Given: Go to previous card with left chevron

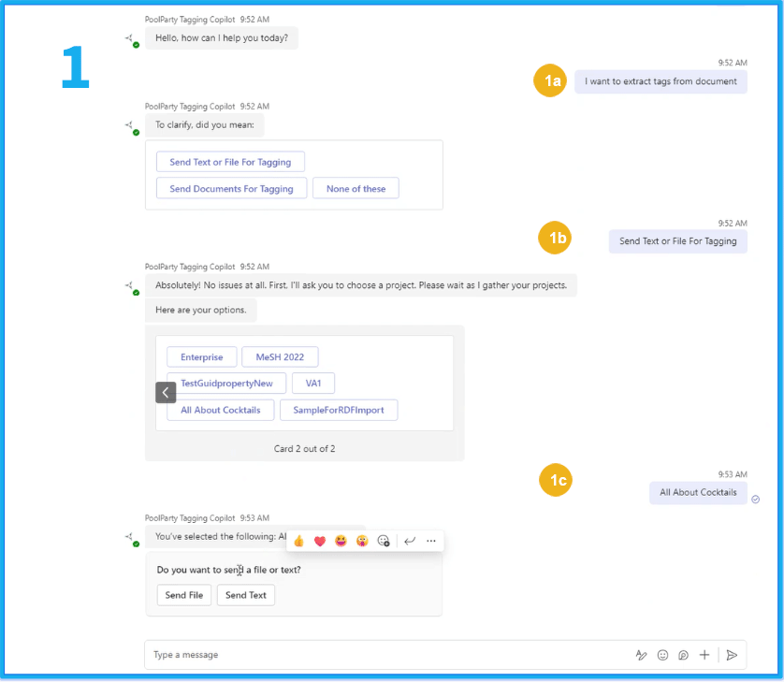Looking at the screenshot, I should (x=166, y=393).
